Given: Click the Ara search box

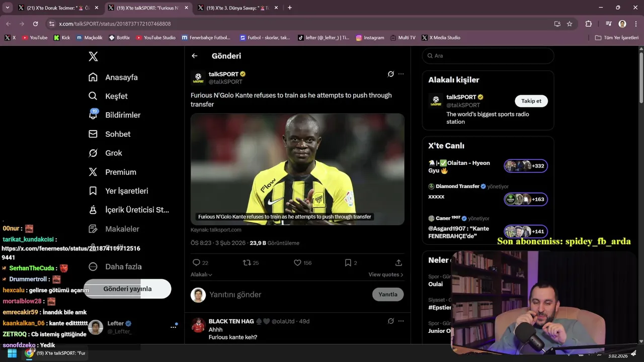Looking at the screenshot, I should [x=488, y=56].
